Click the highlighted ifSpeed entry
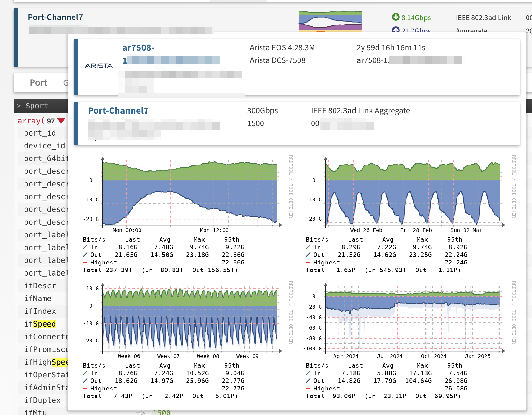The image size is (532, 415). (x=40, y=324)
